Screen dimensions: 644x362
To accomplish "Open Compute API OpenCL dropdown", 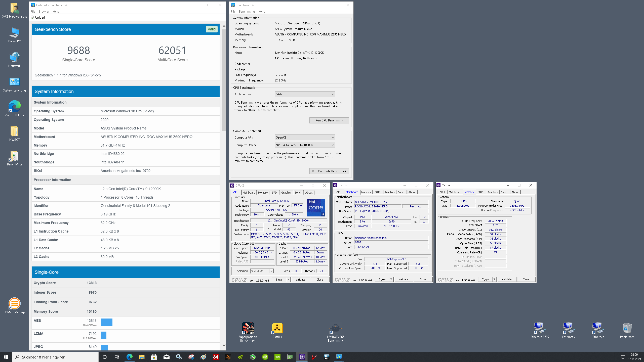I will 305,138.
